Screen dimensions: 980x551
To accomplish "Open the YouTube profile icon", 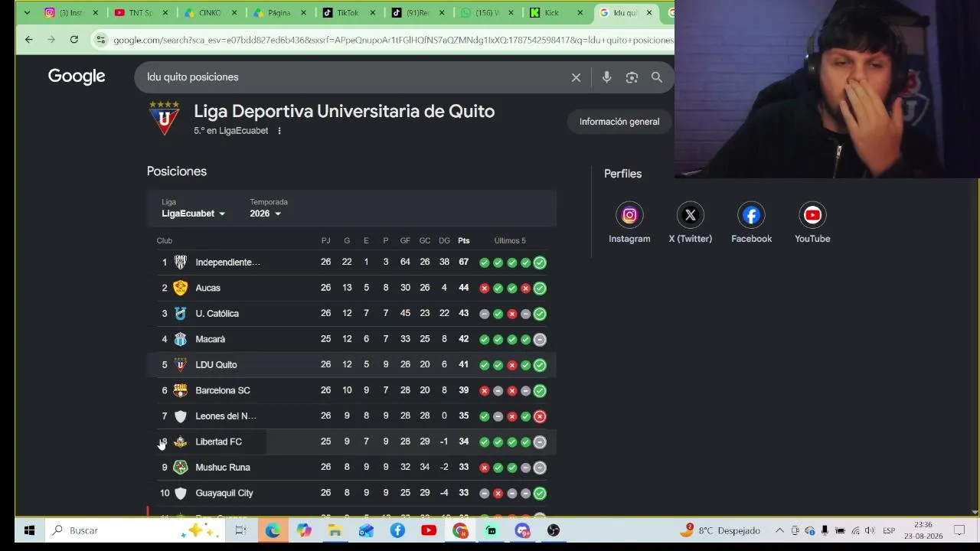I will point(812,215).
